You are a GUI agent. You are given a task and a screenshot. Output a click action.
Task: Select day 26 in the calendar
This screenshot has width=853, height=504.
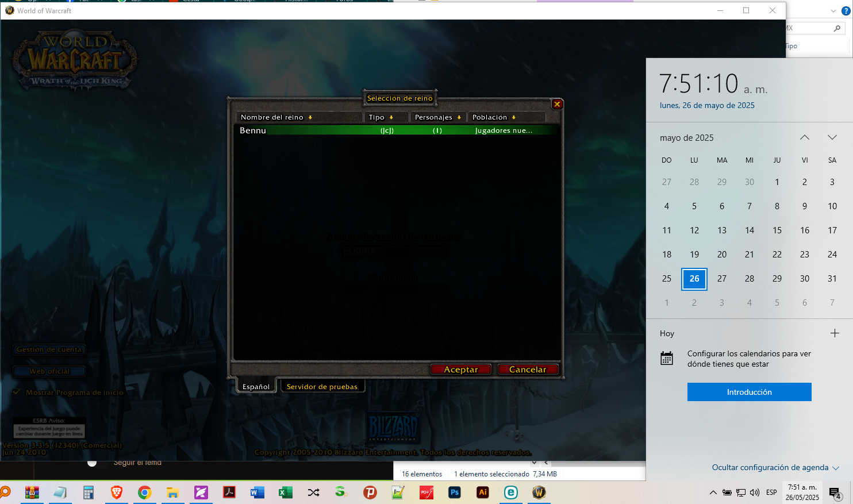tap(694, 279)
